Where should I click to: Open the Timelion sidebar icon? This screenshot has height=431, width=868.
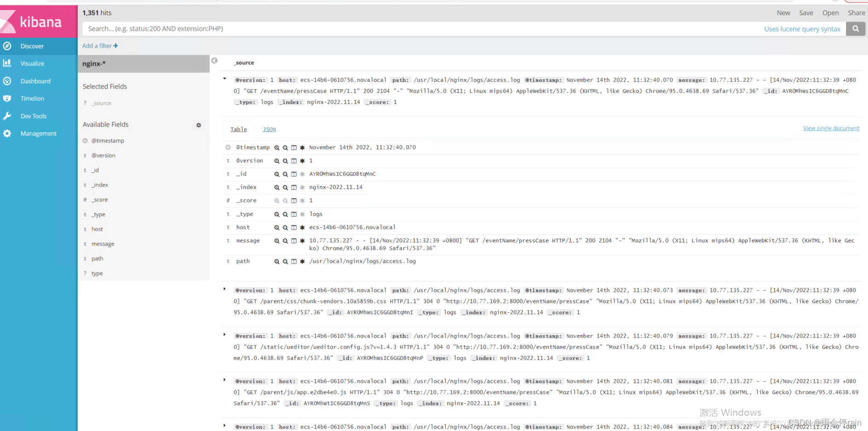point(7,98)
